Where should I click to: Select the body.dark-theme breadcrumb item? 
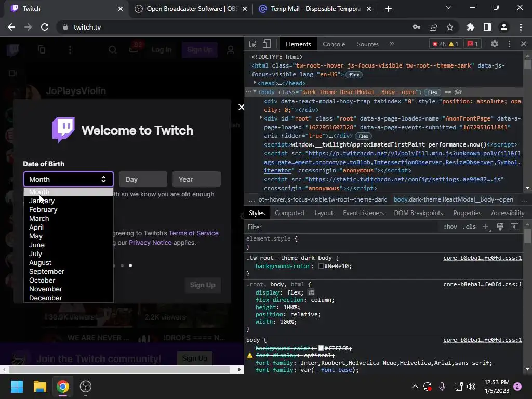(453, 199)
